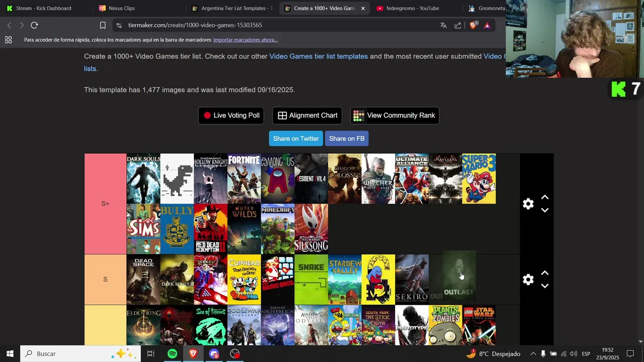Share the tier list on Twitter
644x362 pixels.
pos(296,139)
